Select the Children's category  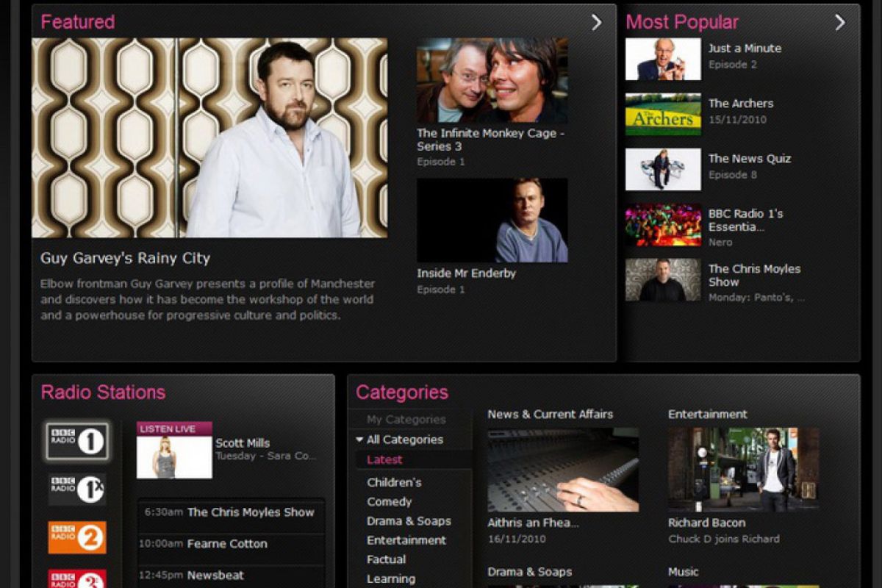click(394, 482)
